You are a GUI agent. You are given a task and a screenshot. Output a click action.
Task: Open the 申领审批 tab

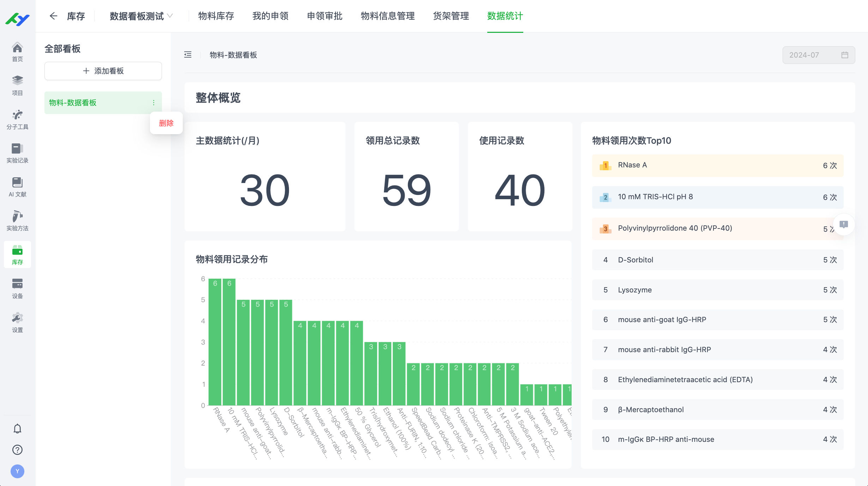(324, 16)
